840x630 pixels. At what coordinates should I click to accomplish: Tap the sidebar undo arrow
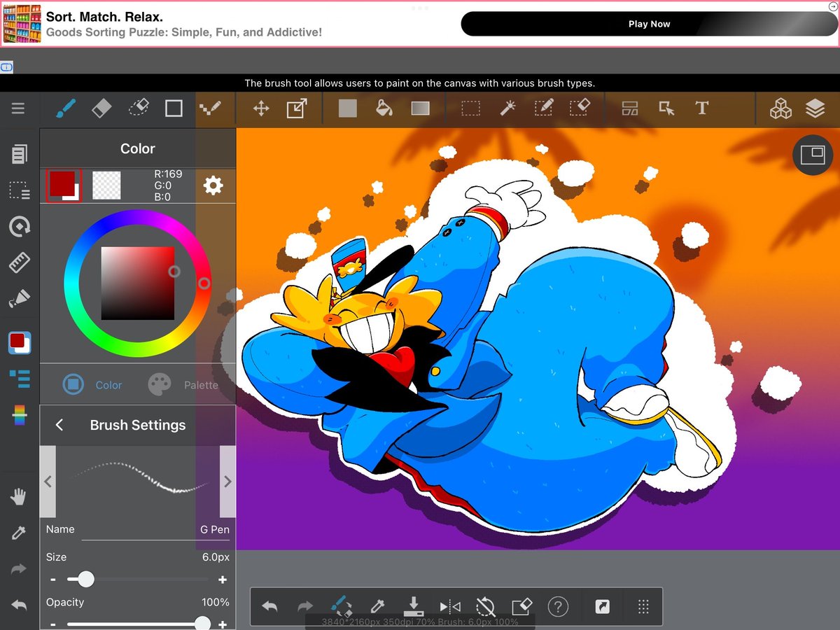19,605
